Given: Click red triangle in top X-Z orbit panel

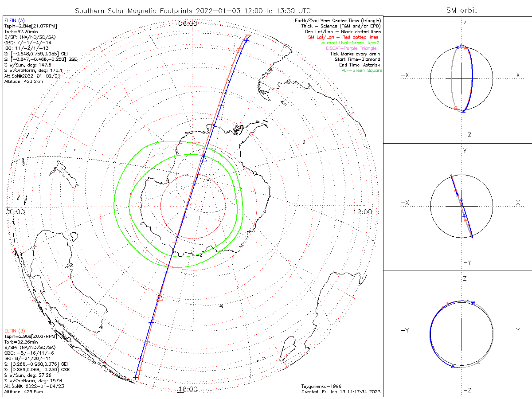Looking at the screenshot, I should [455, 107].
